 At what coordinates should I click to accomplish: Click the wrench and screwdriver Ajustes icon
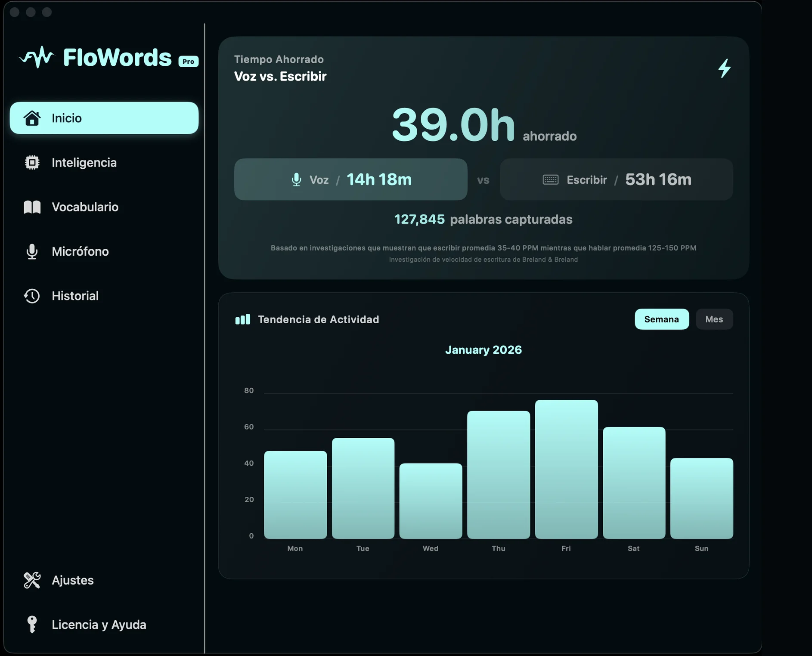click(x=32, y=580)
